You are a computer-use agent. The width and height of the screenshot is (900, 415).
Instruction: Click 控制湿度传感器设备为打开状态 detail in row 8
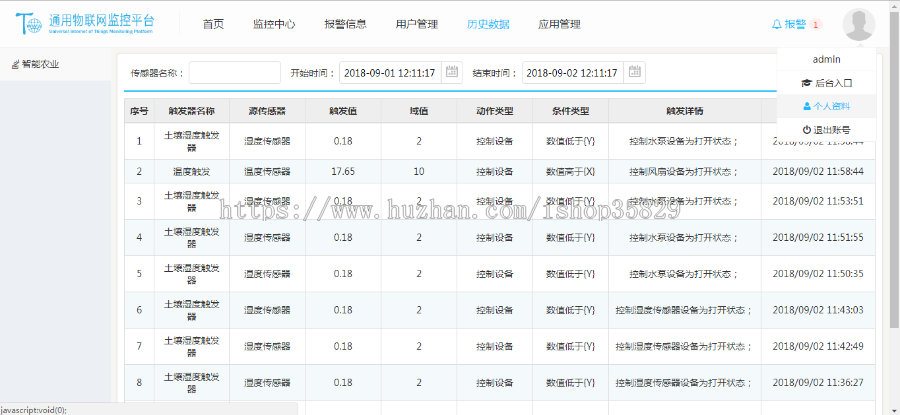click(x=683, y=382)
